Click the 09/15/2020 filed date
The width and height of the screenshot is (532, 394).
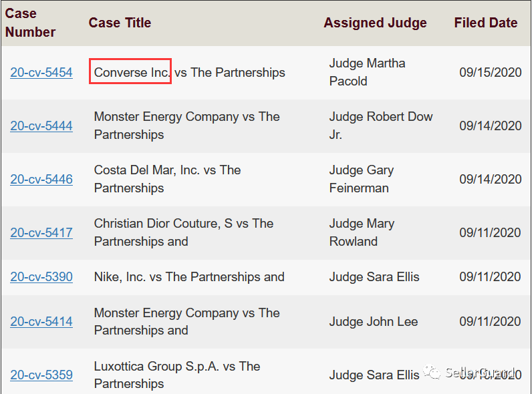click(x=490, y=72)
